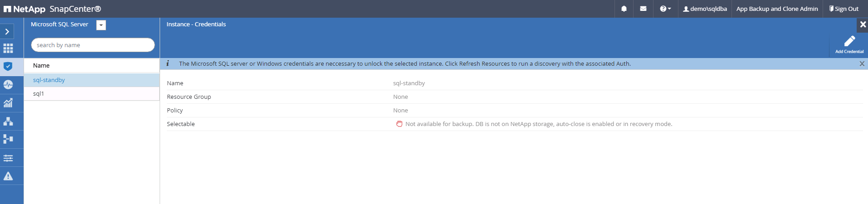
Task: Sign Out of SnapCenter
Action: 844,9
